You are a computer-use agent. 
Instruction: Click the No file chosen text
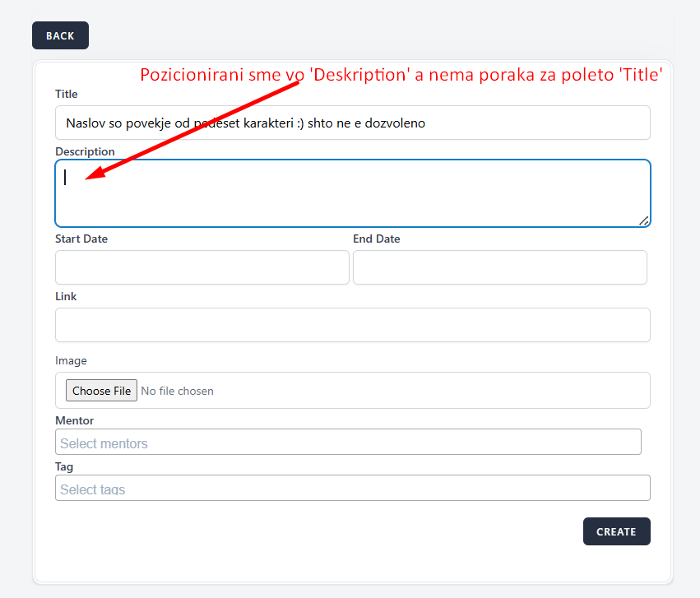point(177,391)
